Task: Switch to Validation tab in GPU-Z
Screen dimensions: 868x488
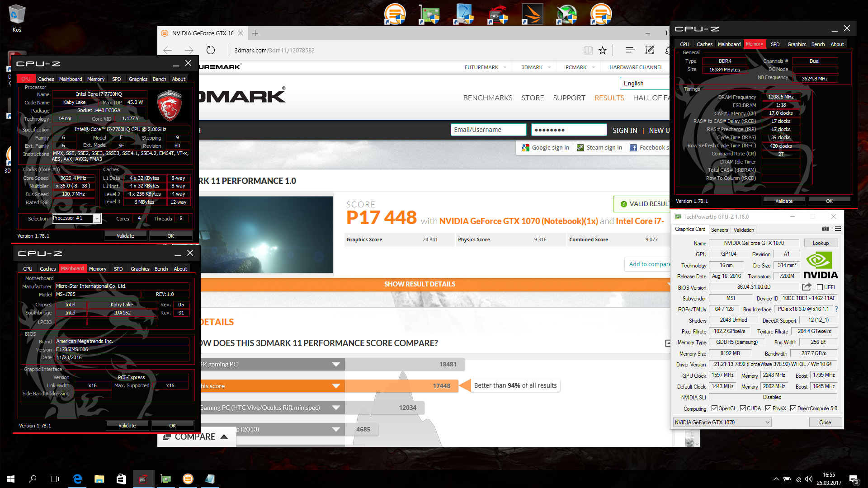Action: tap(744, 230)
